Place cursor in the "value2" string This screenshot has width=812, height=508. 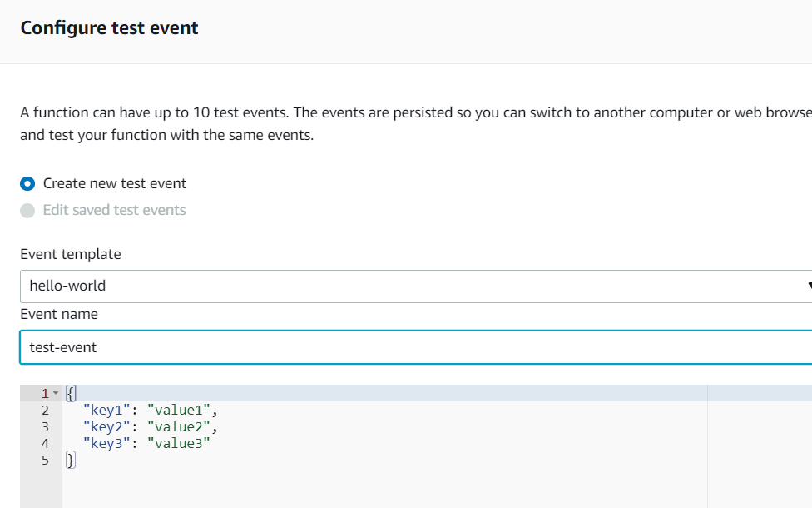click(179, 426)
